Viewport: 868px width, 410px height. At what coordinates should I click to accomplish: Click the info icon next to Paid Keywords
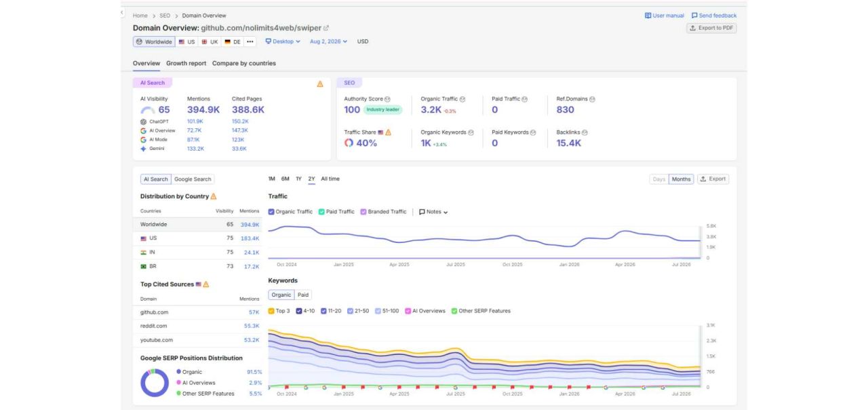pyautogui.click(x=533, y=132)
